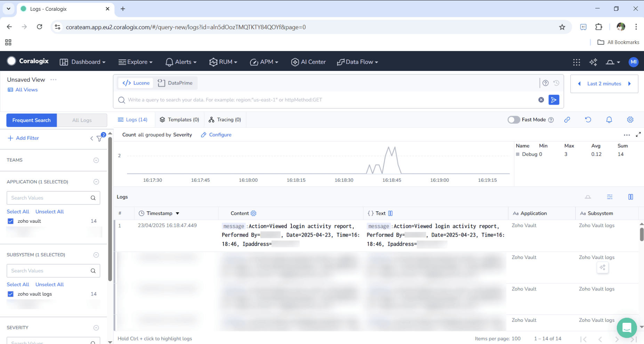Click Configure chart link

(x=216, y=135)
